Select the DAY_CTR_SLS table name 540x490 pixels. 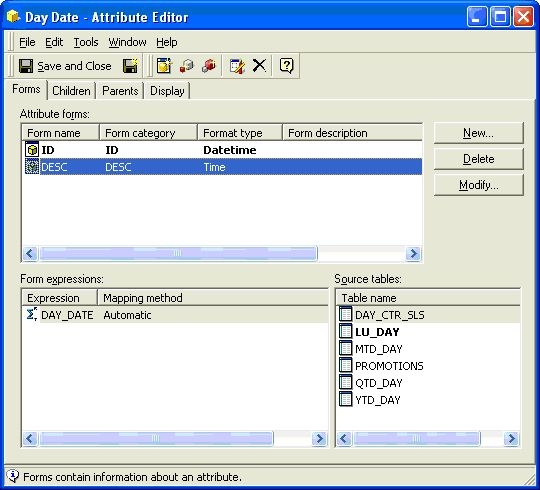tap(390, 315)
